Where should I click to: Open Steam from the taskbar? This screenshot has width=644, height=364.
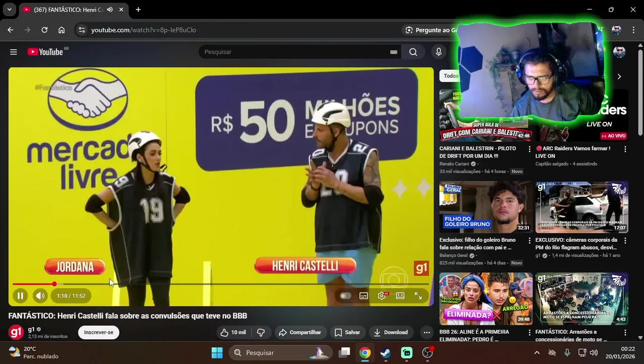coord(385,352)
